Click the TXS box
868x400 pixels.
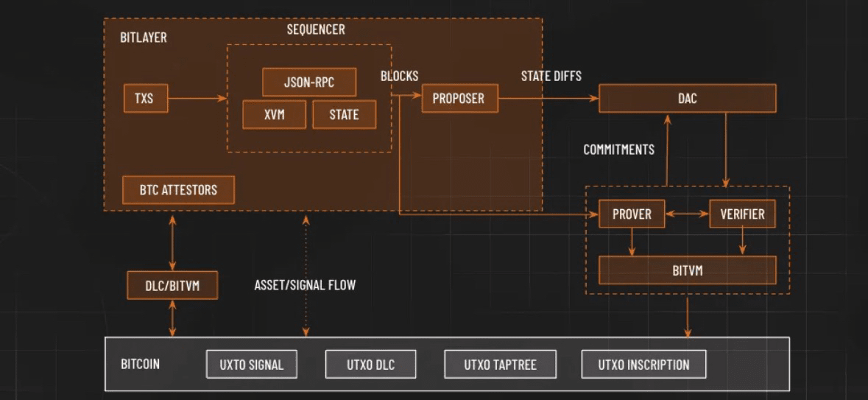(x=145, y=99)
